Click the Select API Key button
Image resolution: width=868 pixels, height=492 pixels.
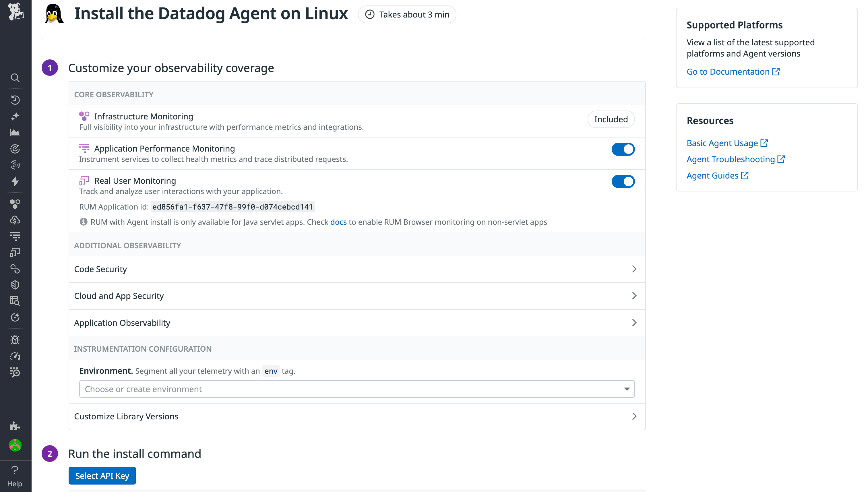point(102,475)
